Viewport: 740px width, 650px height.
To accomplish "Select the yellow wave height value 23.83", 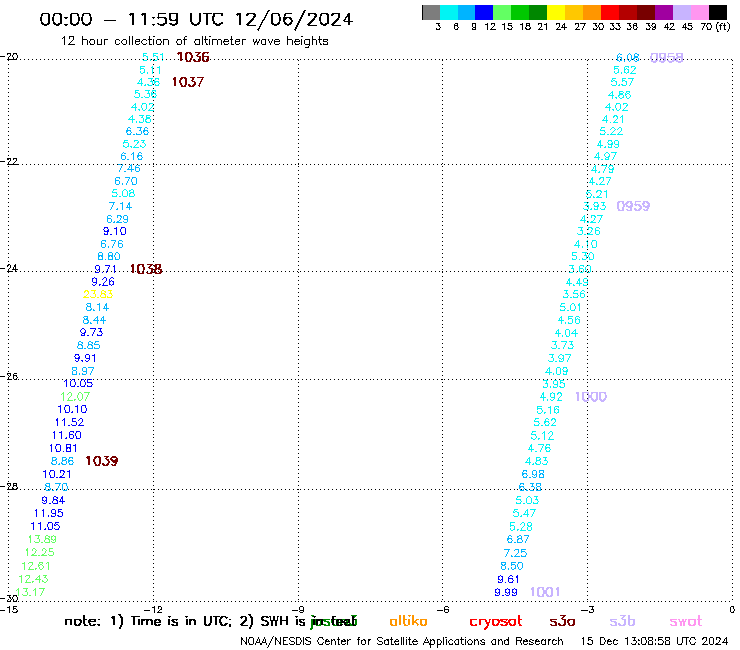I will point(98,294).
